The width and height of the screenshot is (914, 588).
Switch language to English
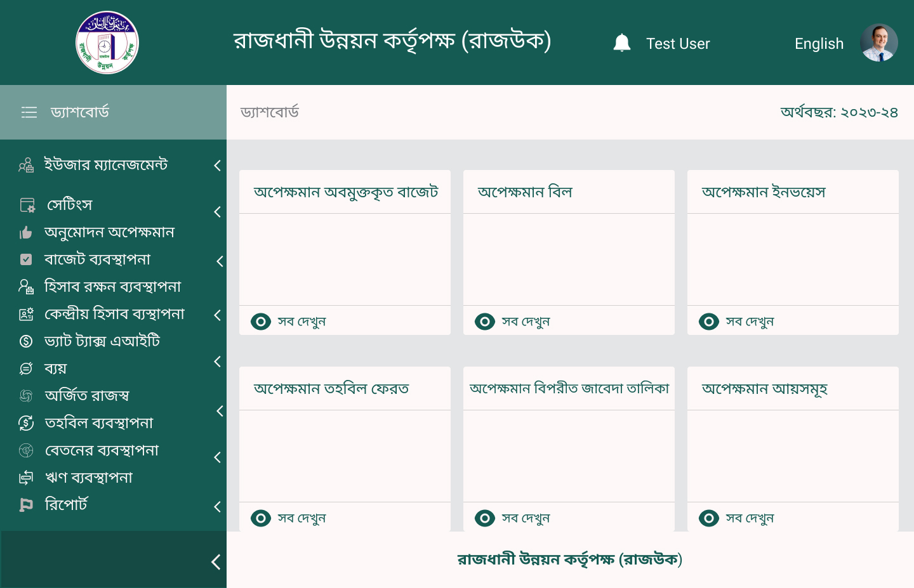(819, 44)
